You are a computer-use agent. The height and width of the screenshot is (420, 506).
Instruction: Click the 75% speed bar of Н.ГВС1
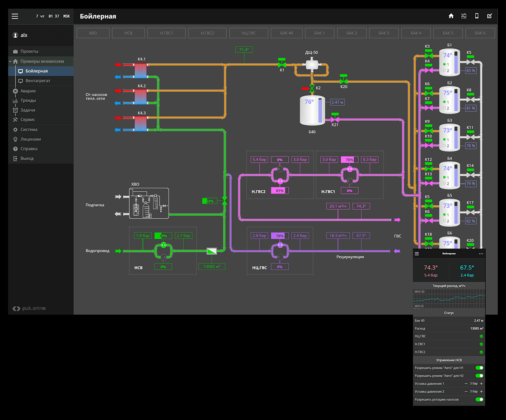point(350,160)
